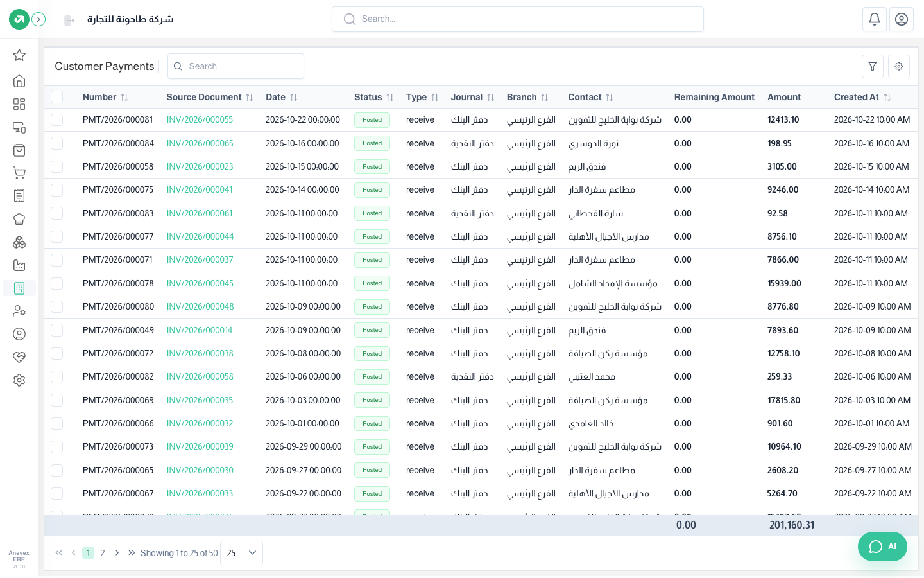Screen dimensions: 924x578
Task: Go to page 2
Action: [x=103, y=553]
